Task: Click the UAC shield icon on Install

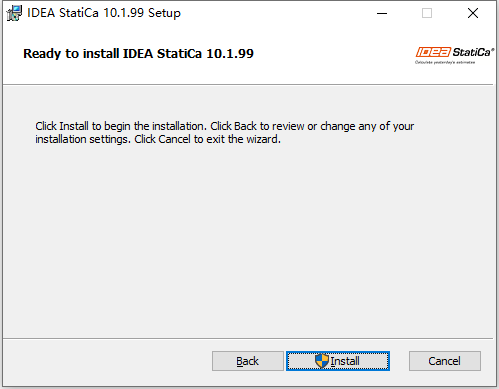Action: (322, 361)
